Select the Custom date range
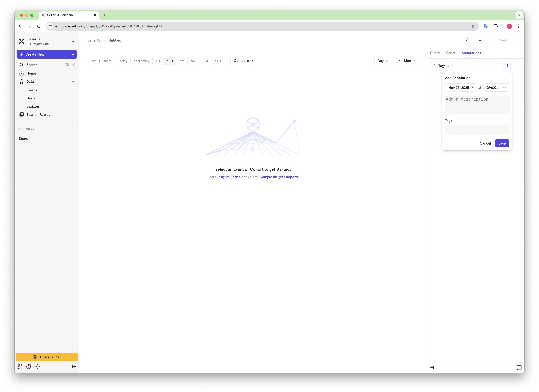Viewport: 539px width, 392px height. [101, 61]
